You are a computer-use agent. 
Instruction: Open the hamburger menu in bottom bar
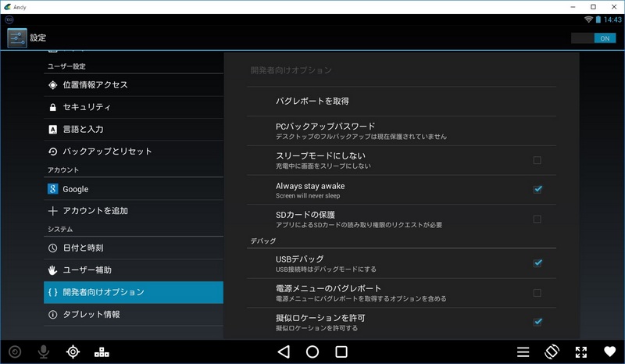coord(523,352)
